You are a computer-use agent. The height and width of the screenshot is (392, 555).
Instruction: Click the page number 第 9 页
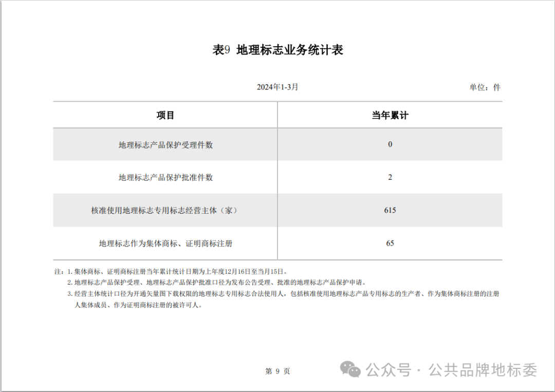pyautogui.click(x=277, y=371)
